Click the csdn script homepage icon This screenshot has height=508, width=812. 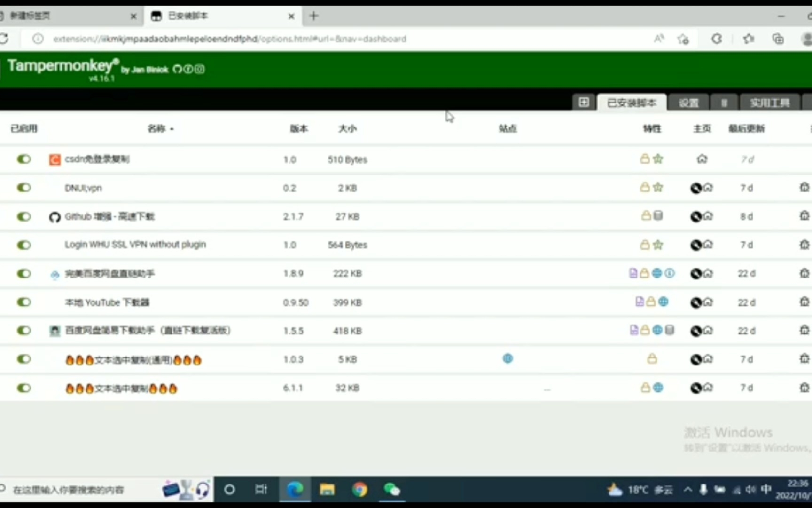click(702, 159)
